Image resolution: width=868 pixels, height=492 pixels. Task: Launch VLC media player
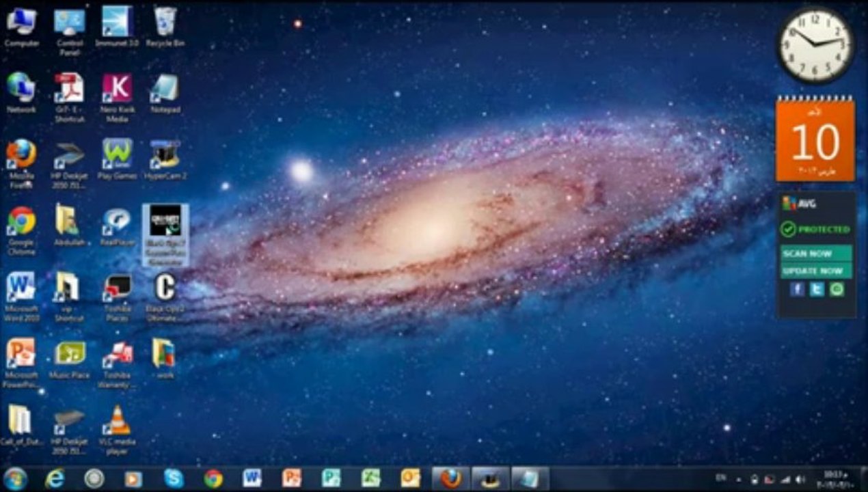117,430
